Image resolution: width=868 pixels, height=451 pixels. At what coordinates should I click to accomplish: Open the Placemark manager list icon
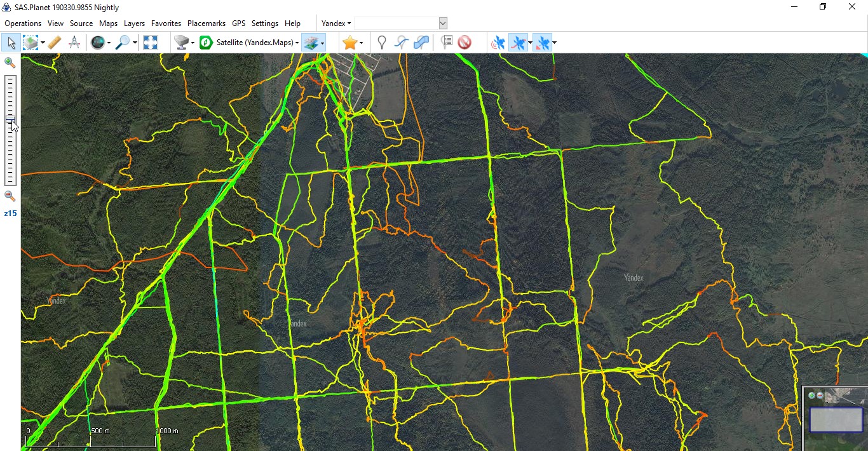[447, 43]
